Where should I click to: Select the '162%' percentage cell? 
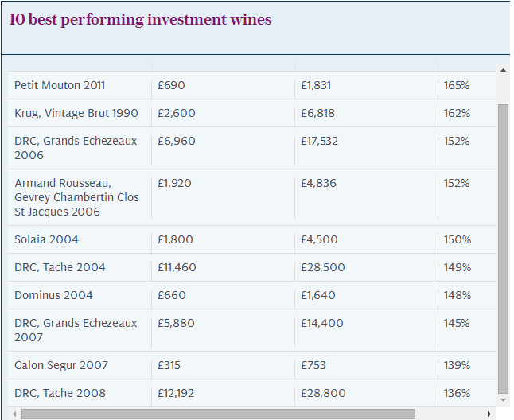[467, 113]
